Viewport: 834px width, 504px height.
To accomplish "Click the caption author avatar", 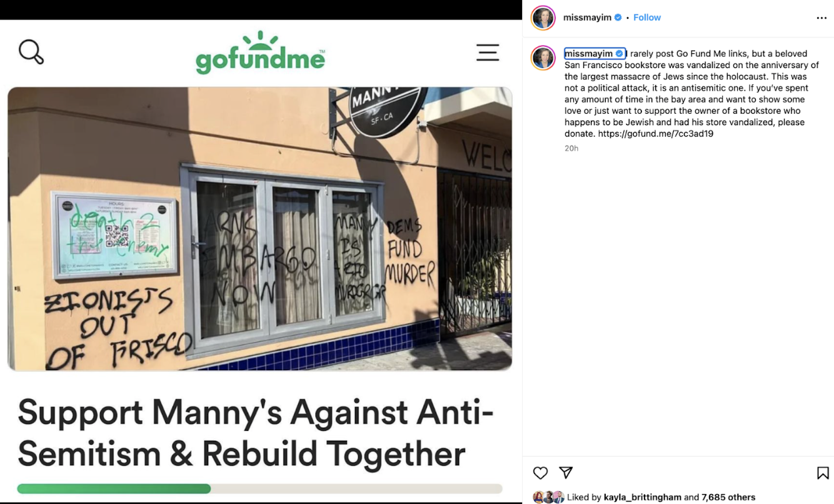I will point(543,58).
